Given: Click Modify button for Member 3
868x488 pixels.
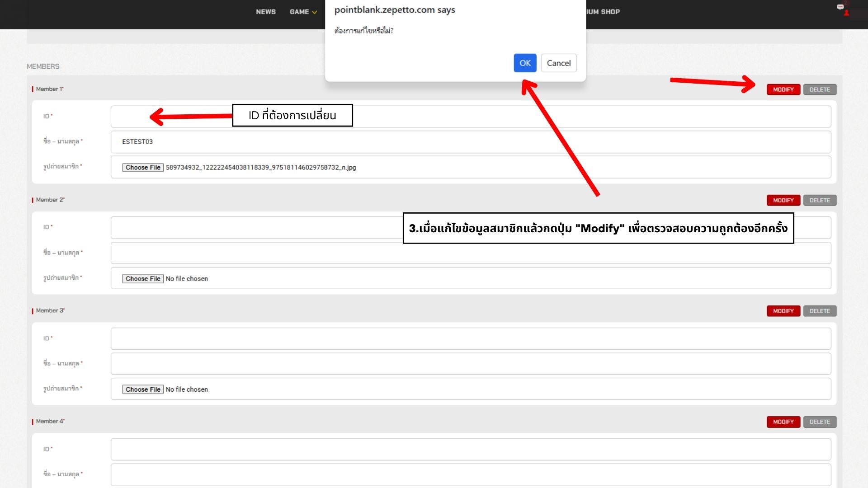Looking at the screenshot, I should (783, 311).
